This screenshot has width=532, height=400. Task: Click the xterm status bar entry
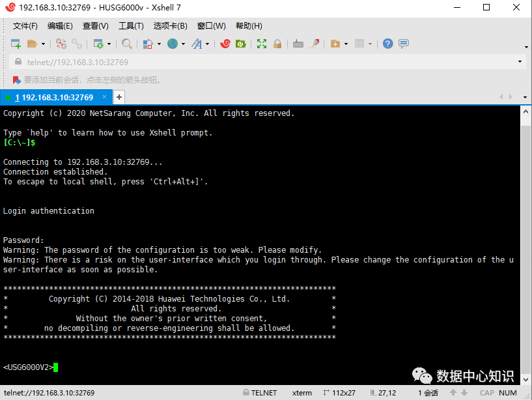pyautogui.click(x=302, y=393)
